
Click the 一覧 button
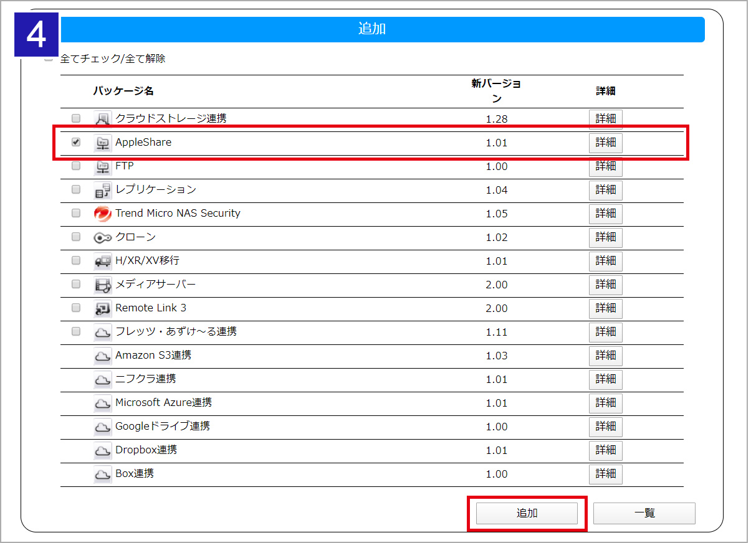point(644,513)
